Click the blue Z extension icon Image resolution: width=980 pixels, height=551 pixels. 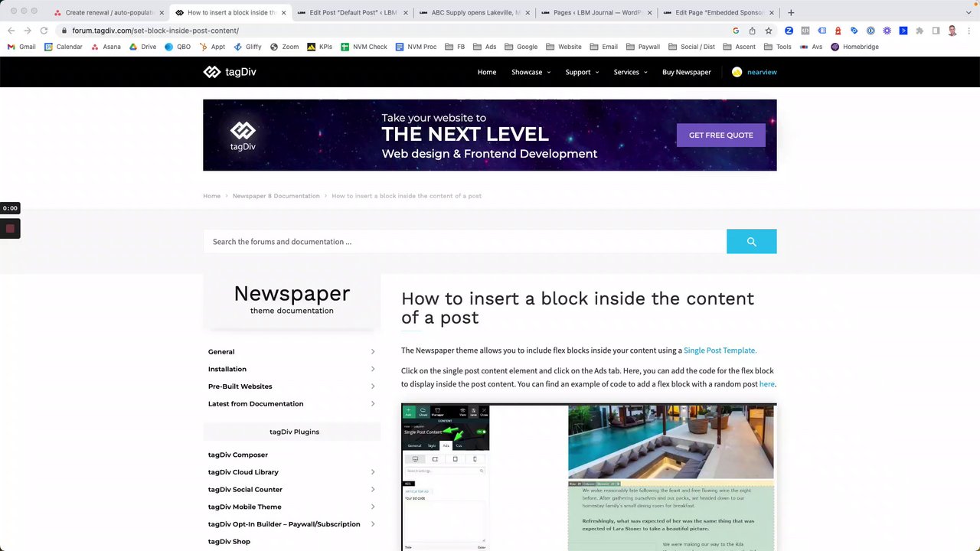point(789,31)
